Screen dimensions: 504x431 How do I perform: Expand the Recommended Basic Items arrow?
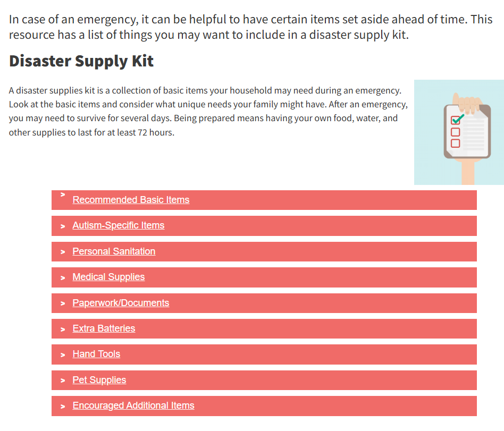[63, 195]
